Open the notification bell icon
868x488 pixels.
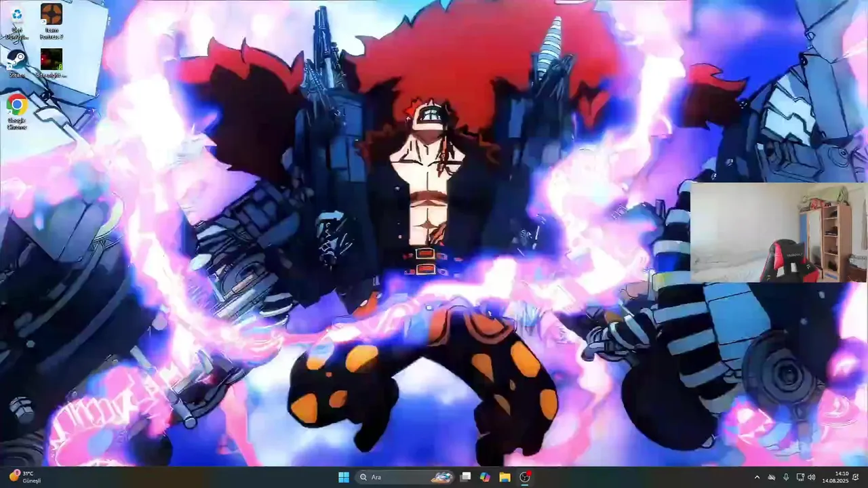click(x=856, y=477)
